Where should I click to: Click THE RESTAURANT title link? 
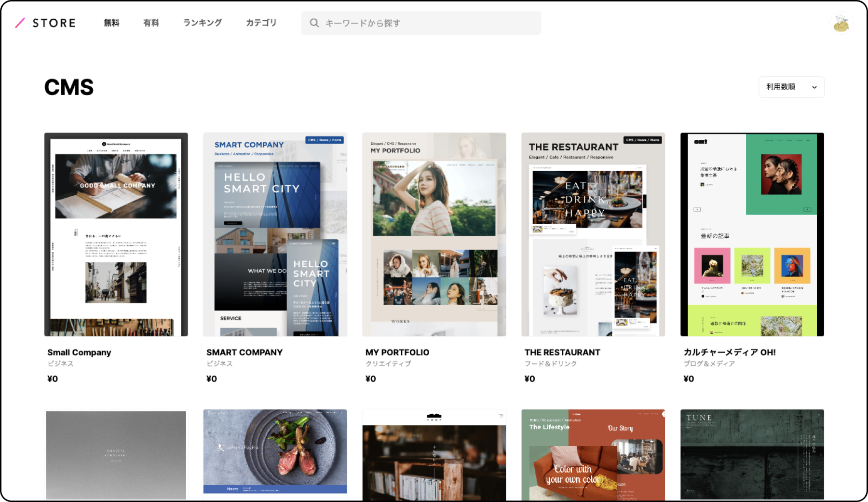pyautogui.click(x=562, y=353)
